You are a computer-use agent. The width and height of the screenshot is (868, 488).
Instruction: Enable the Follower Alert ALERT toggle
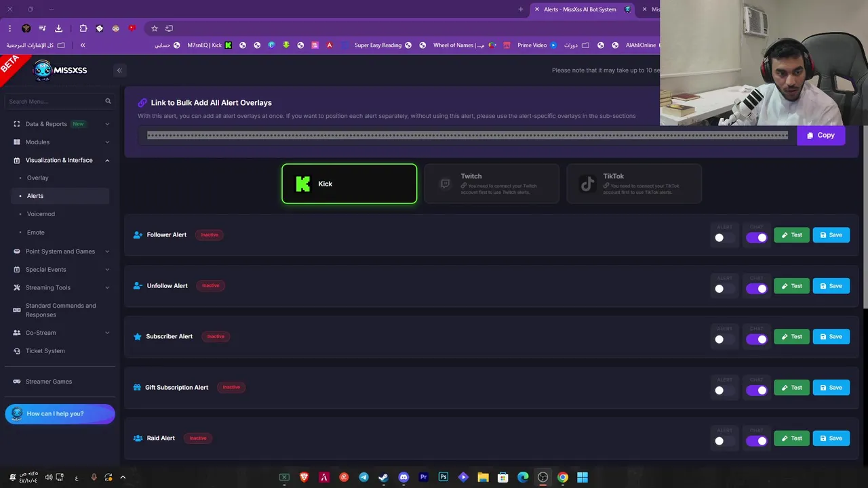coord(725,238)
